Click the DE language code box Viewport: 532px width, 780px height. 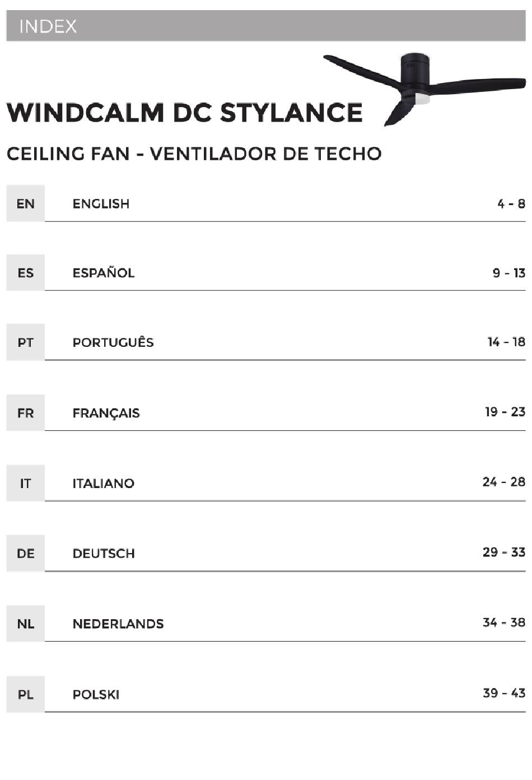tap(25, 554)
